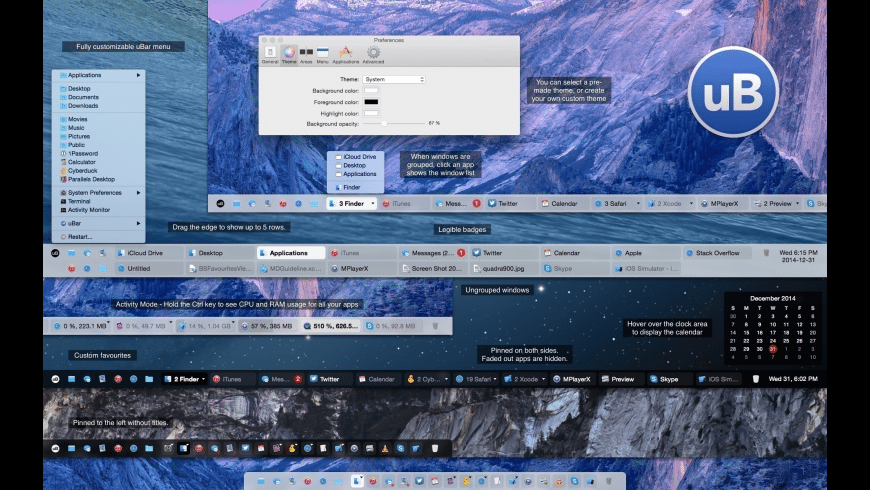This screenshot has width=870, height=490.
Task: Click the Skype item in the two-row bar
Action: tap(575, 268)
